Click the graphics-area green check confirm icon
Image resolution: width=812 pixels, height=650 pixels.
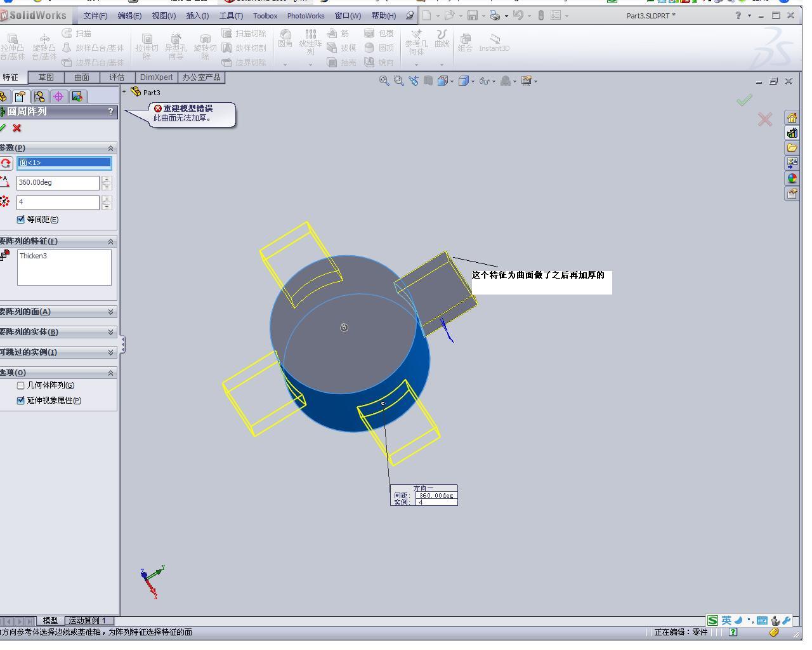tap(745, 100)
